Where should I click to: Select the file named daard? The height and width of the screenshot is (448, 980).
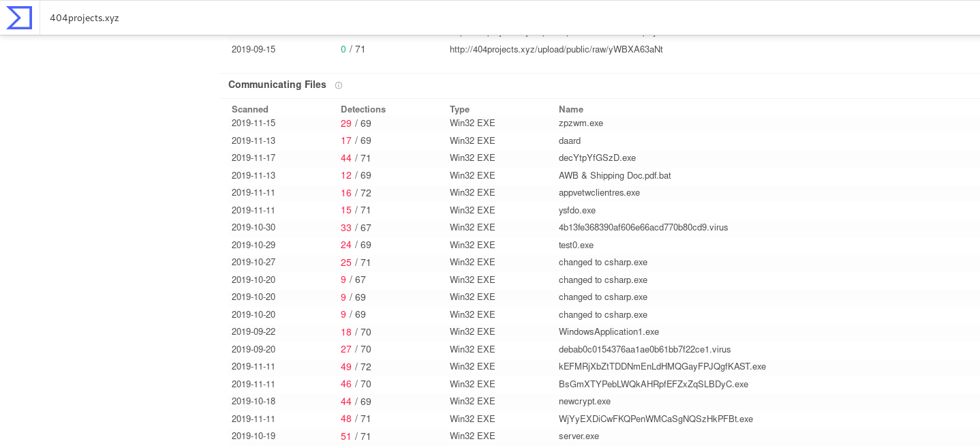pos(569,141)
